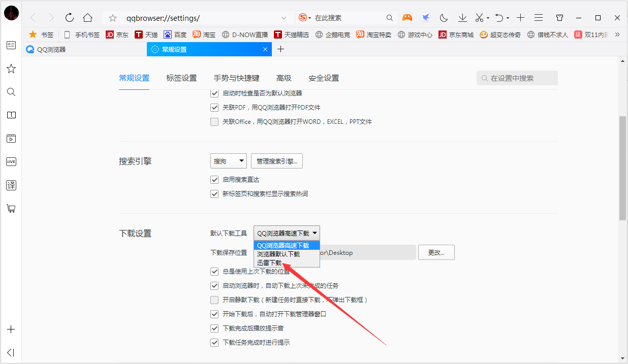Open the 搜狗 search engine dropdown
The image size is (628, 364).
(x=228, y=160)
